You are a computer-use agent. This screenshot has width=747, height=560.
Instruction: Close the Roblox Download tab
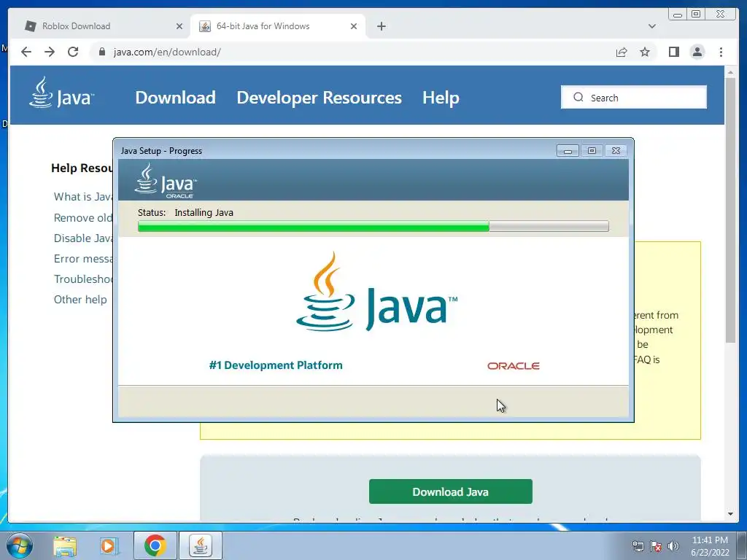(x=179, y=26)
